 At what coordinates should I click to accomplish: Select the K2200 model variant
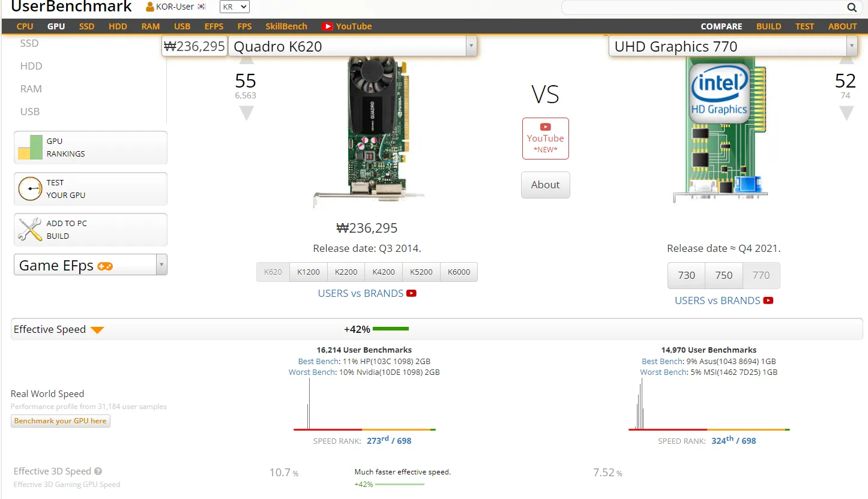pos(346,272)
